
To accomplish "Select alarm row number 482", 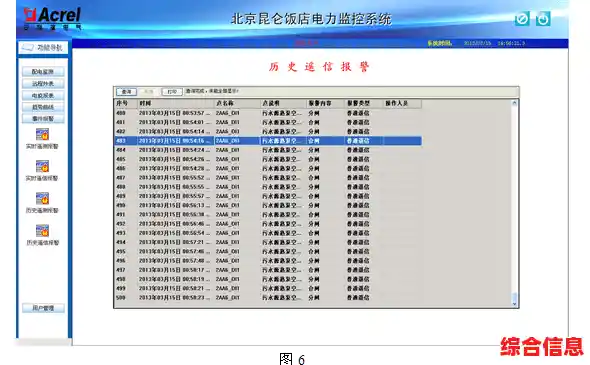I will coord(268,131).
